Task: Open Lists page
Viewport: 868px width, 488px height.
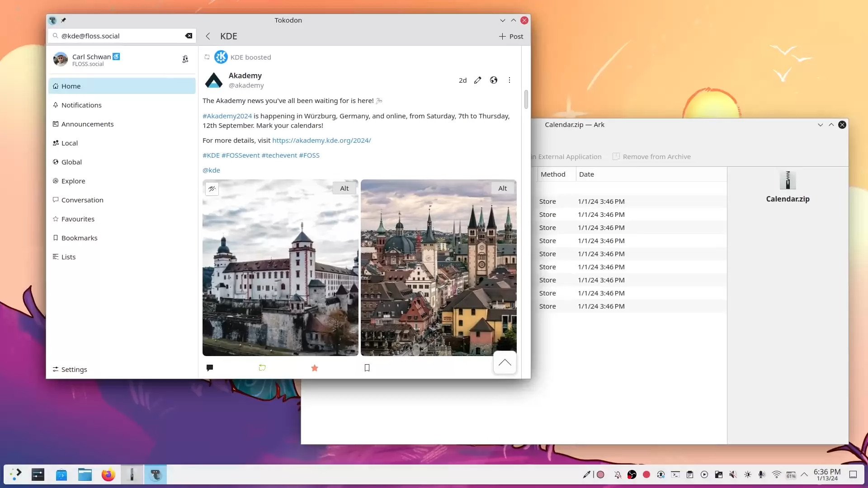Action: pyautogui.click(x=122, y=257)
